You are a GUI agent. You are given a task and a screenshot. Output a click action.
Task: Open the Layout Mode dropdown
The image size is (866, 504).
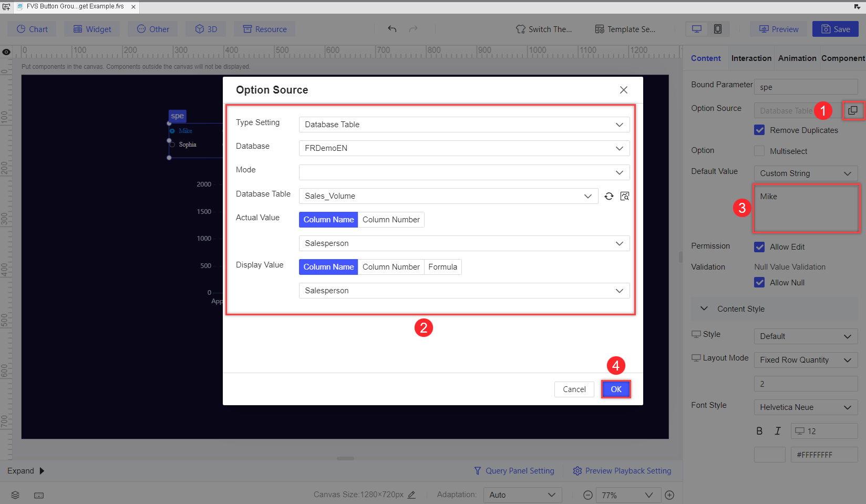(806, 360)
